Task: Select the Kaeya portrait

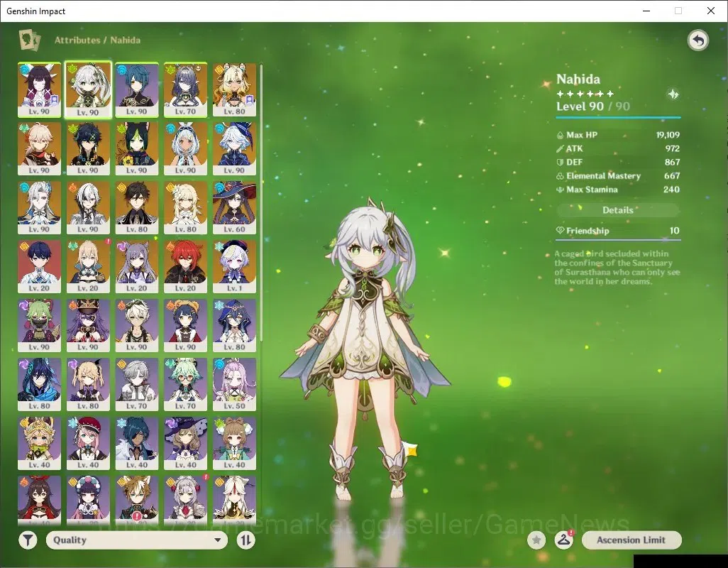Action: [137, 444]
